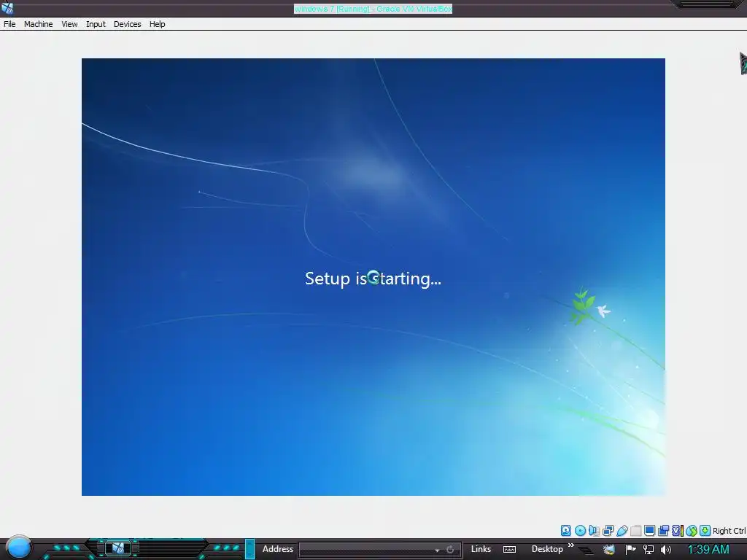Open the Links toolbar on taskbar
Screen dimensions: 747x560
pyautogui.click(x=481, y=549)
